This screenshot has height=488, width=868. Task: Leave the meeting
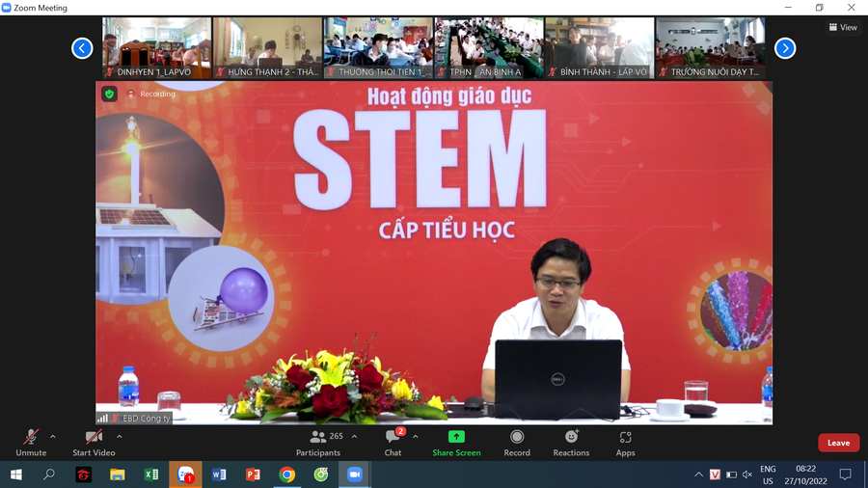click(839, 443)
